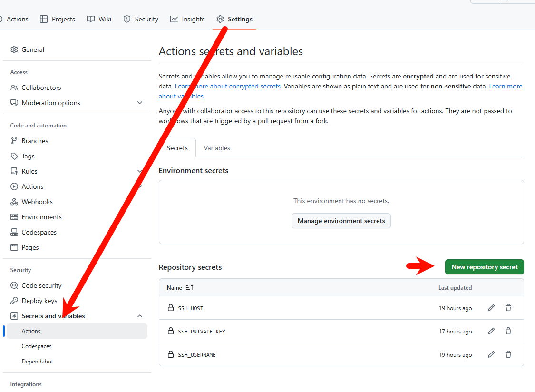Screen dimensions: 535x392
Task: Click the SSH_USERNAME secret name
Action: point(196,355)
